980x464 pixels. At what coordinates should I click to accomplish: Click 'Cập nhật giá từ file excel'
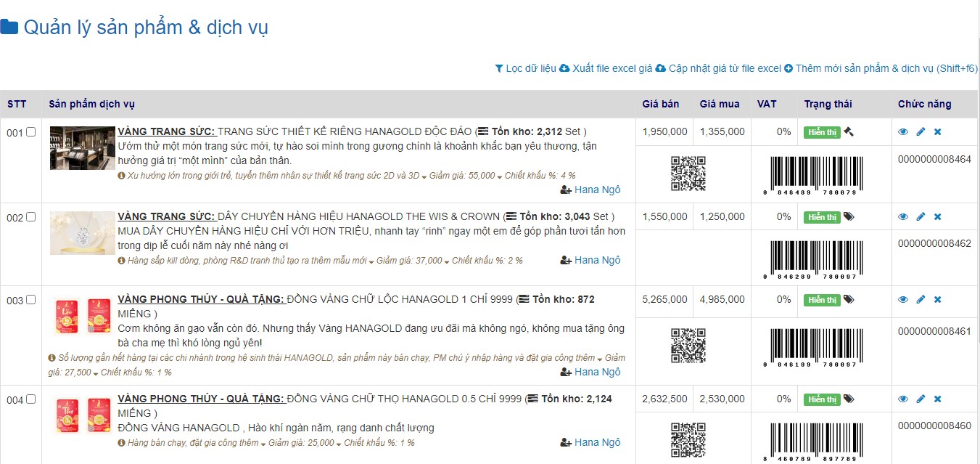click(x=718, y=68)
